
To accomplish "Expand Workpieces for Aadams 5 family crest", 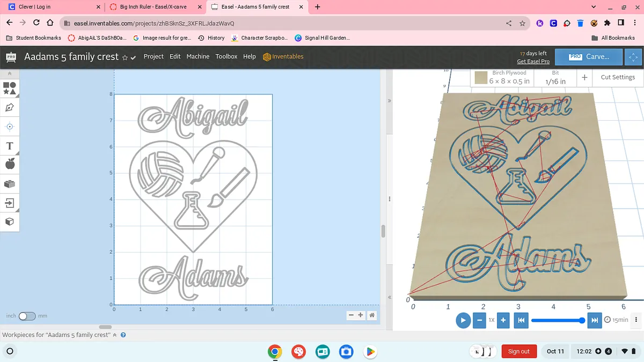I will pyautogui.click(x=114, y=335).
